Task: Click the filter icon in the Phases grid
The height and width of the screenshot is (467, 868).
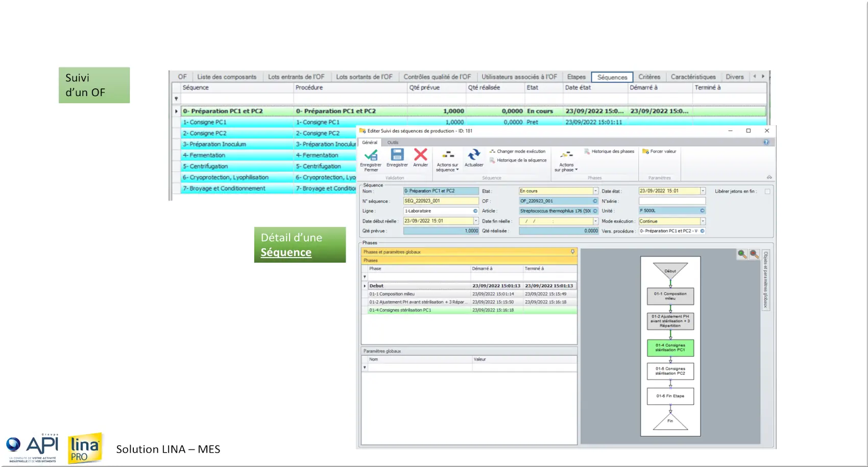Action: point(365,277)
